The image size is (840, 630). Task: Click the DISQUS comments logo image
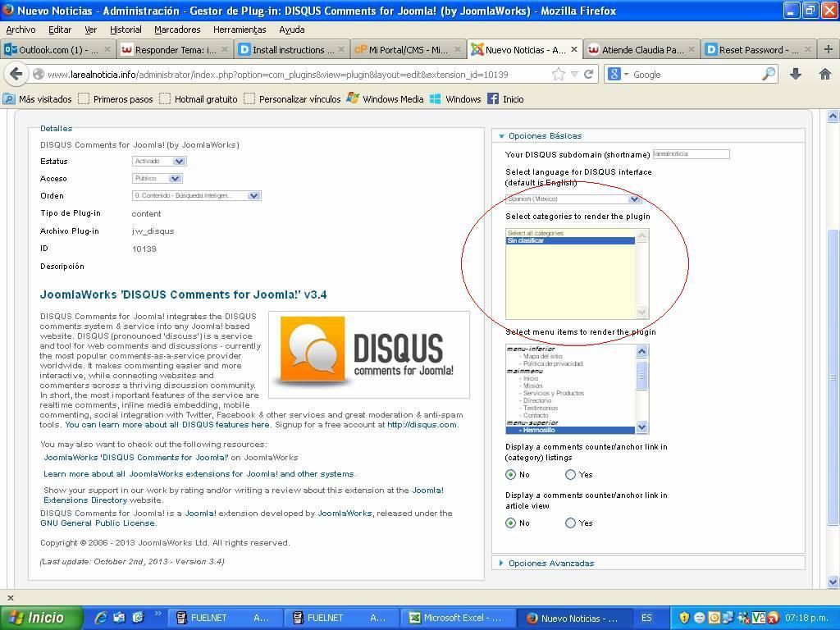[x=369, y=354]
